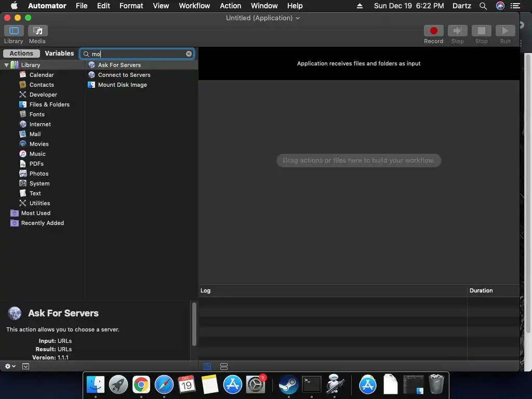
Task: Click the Log column header
Action: coord(333,290)
